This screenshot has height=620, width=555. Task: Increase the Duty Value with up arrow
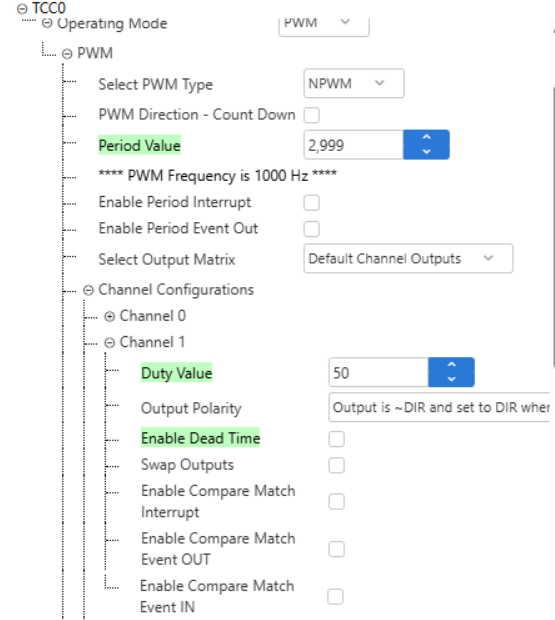[451, 365]
